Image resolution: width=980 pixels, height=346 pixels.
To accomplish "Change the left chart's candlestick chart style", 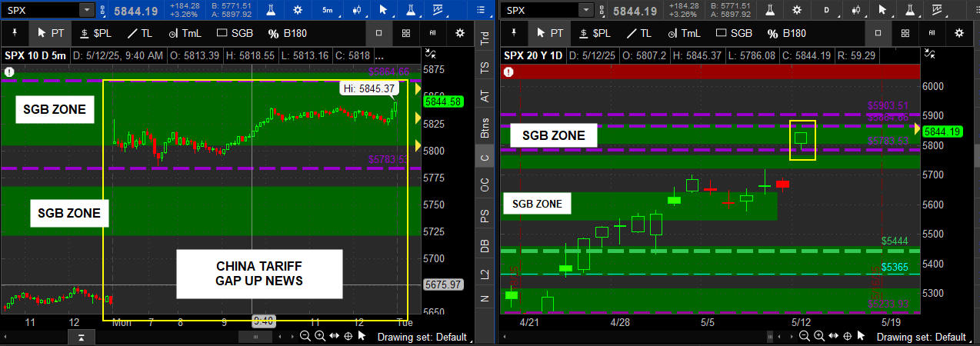I will (x=356, y=11).
